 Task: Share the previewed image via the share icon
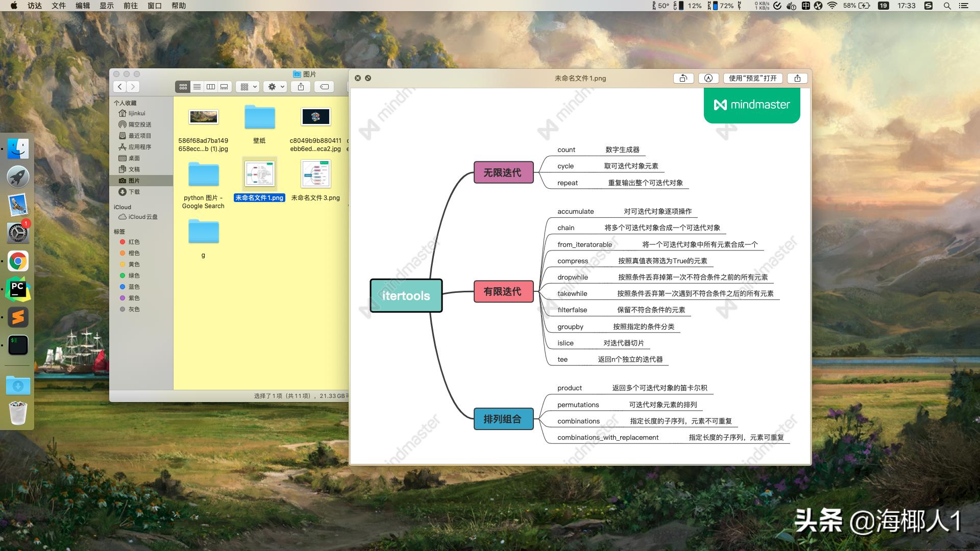[x=797, y=78]
